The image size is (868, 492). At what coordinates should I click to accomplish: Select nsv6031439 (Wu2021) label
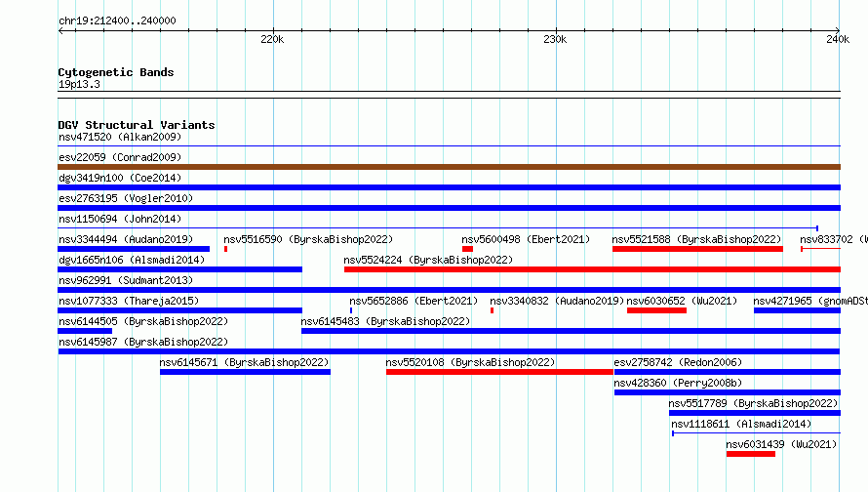(x=781, y=444)
